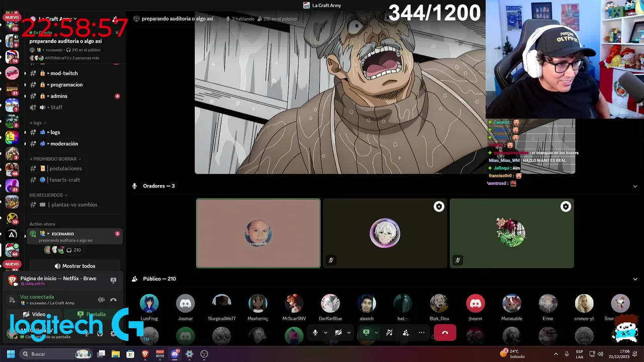The image size is (644, 362).
Task: Open the numbered 3 colorful server icon
Action: pos(12,137)
